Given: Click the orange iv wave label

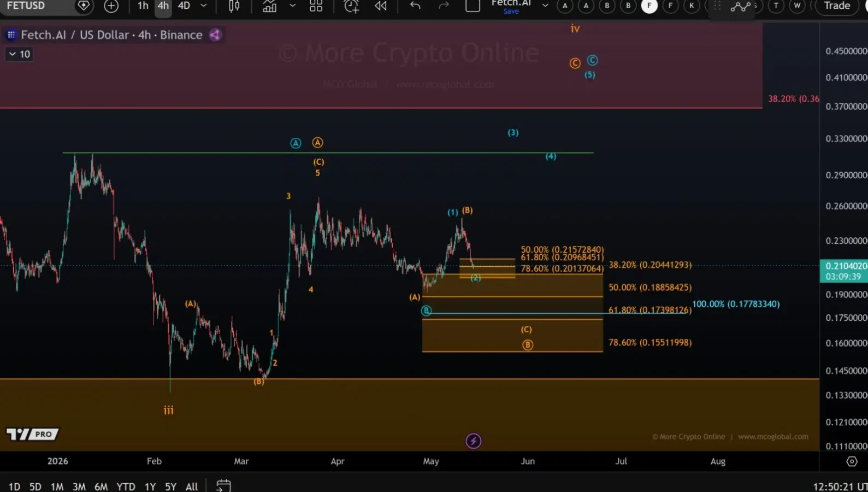Looking at the screenshot, I should 575,28.
